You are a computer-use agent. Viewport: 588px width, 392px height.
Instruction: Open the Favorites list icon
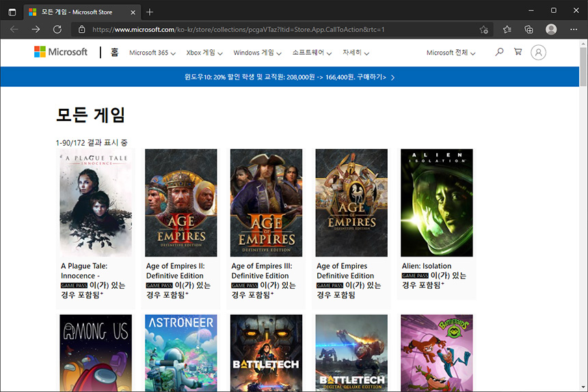click(x=507, y=29)
